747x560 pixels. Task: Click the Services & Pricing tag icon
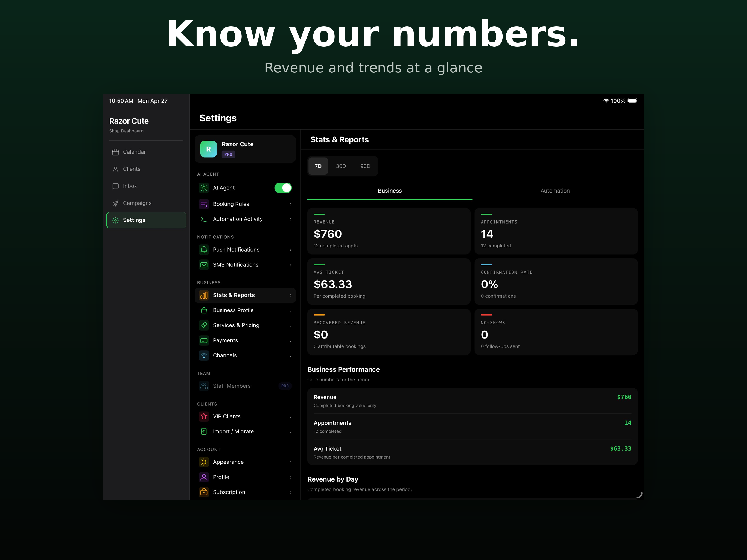[x=204, y=325]
